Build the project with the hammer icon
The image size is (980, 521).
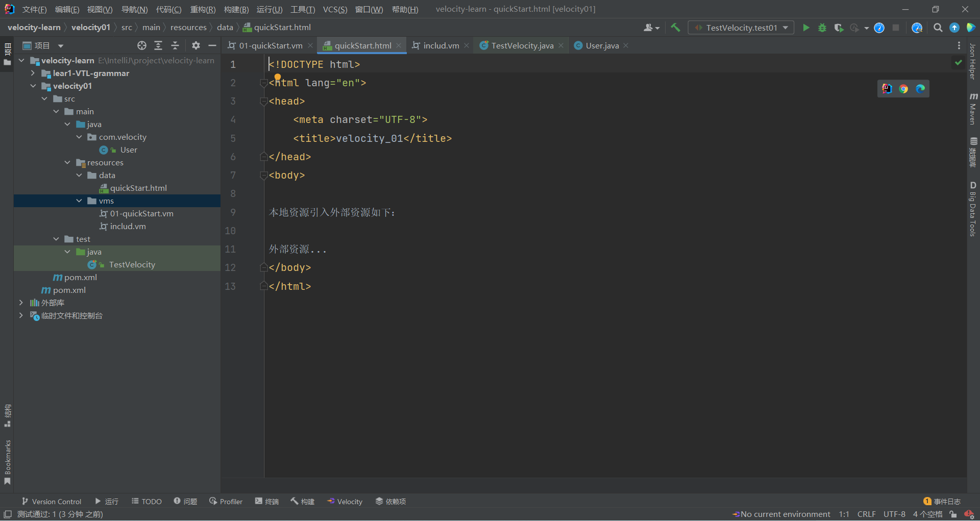[x=675, y=28]
